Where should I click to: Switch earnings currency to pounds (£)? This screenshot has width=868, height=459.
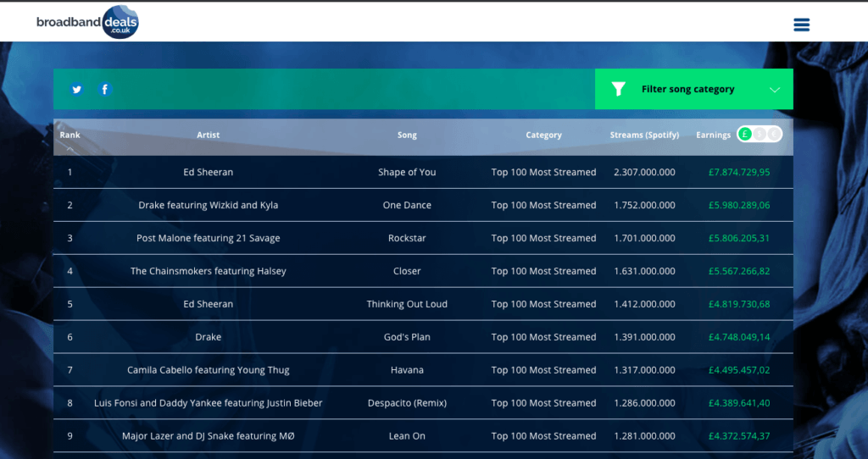coord(745,135)
